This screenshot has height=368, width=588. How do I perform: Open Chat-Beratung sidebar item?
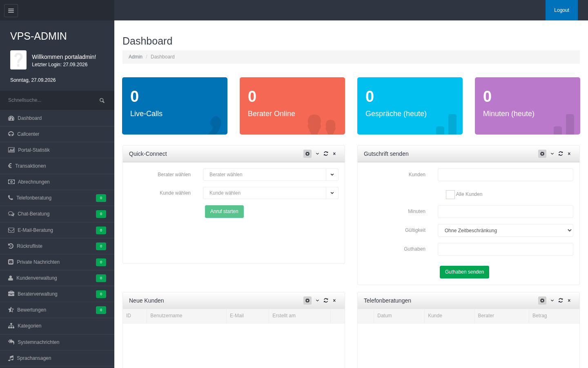(x=57, y=214)
